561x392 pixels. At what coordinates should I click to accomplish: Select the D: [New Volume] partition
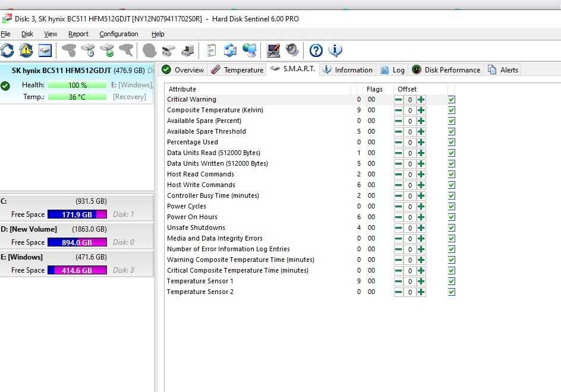(x=77, y=236)
